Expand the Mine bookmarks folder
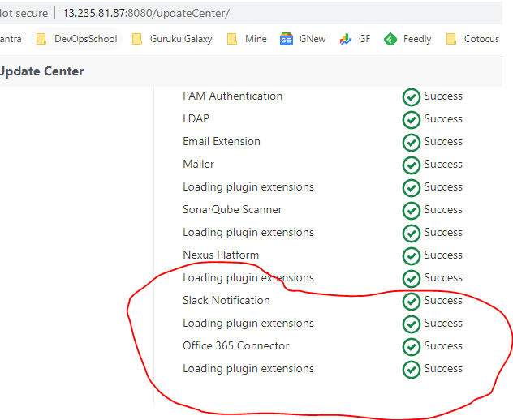 click(x=247, y=39)
